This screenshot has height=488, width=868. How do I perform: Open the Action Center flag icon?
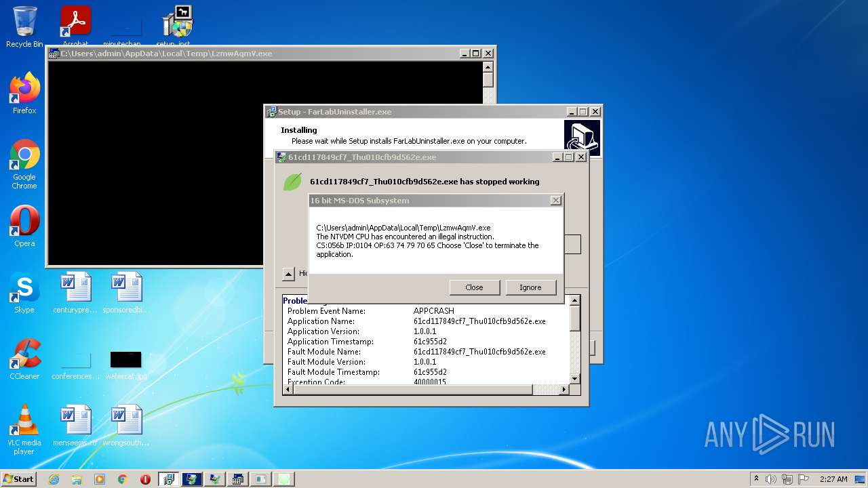tap(804, 479)
